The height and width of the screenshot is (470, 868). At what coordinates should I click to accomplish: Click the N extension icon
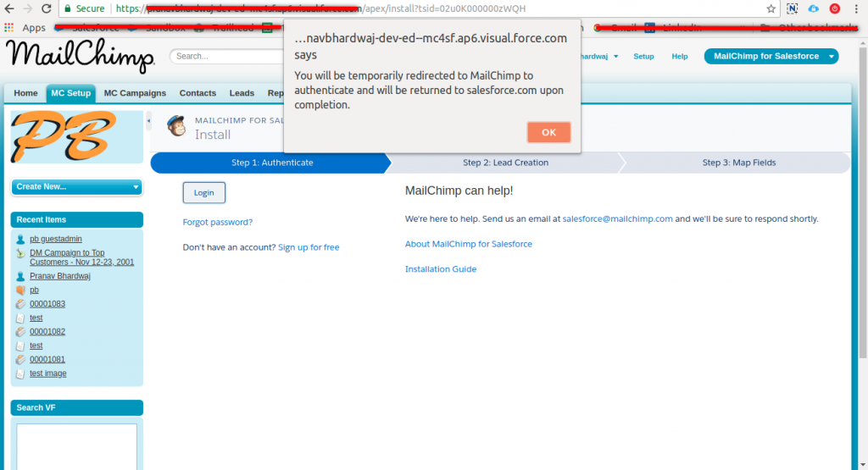click(x=793, y=8)
